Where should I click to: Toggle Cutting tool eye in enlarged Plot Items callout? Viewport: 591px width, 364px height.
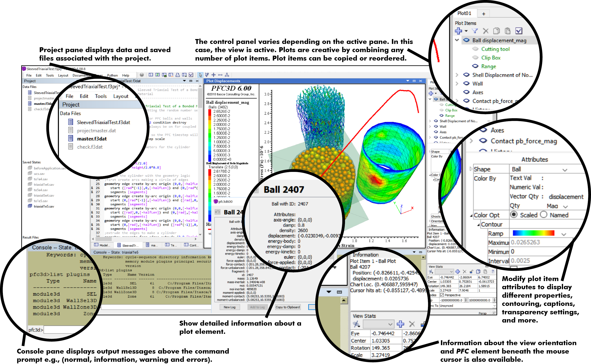click(x=475, y=49)
